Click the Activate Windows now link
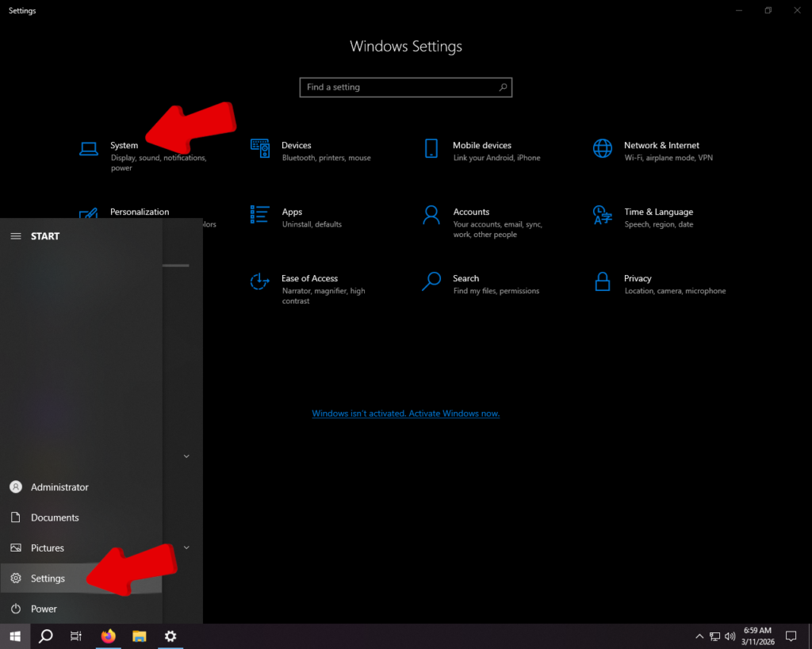Screen dimensions: 812x649 (405, 414)
